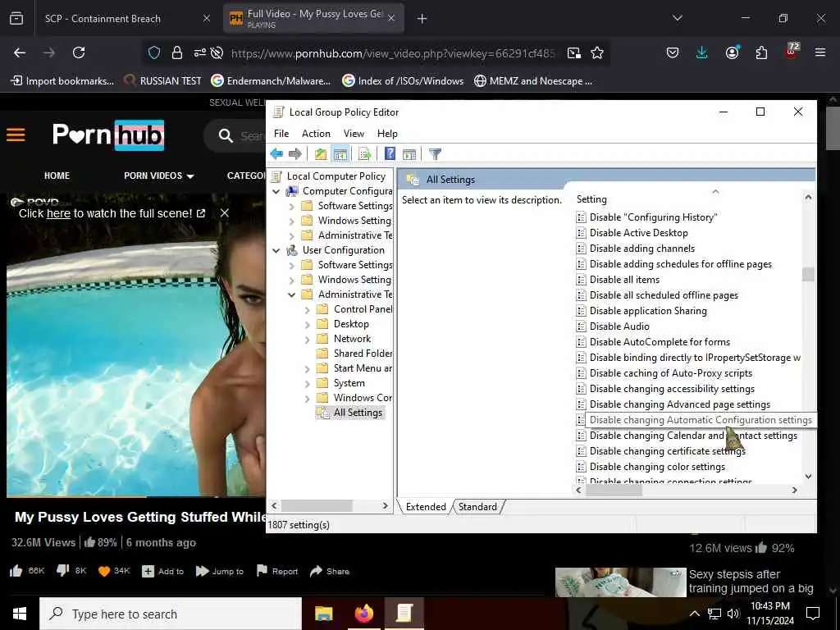Expand the Desktop tree node
This screenshot has width=840, height=630.
pyautogui.click(x=307, y=324)
